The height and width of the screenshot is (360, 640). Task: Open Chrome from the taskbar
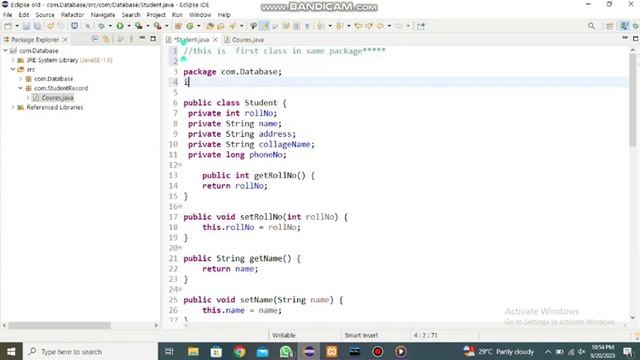[x=240, y=351]
